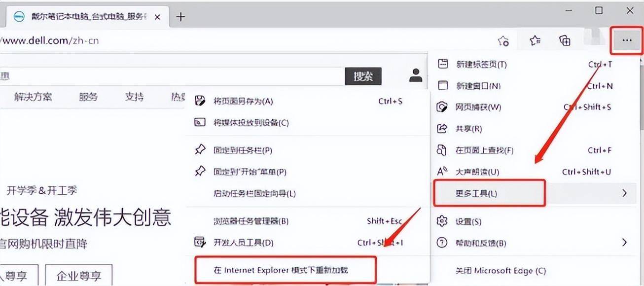Choose 启动任务栏固定向导(L)
644x286 pixels.
coord(308,193)
